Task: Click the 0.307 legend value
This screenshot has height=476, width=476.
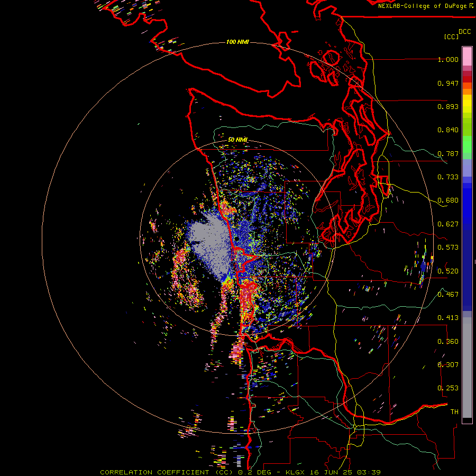Action: click(448, 365)
